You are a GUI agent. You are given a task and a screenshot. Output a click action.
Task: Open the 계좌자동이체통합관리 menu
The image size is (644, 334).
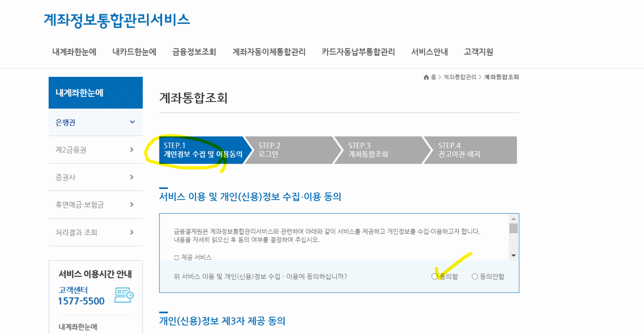(269, 52)
